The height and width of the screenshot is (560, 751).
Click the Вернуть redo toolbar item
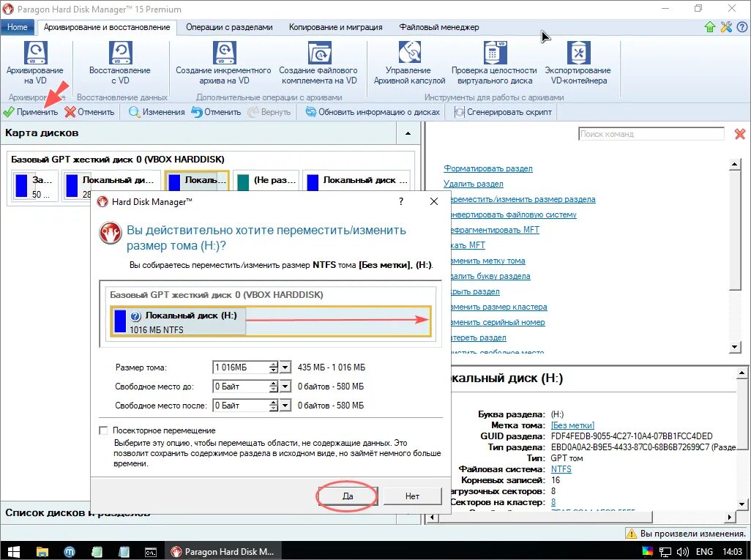(x=269, y=112)
